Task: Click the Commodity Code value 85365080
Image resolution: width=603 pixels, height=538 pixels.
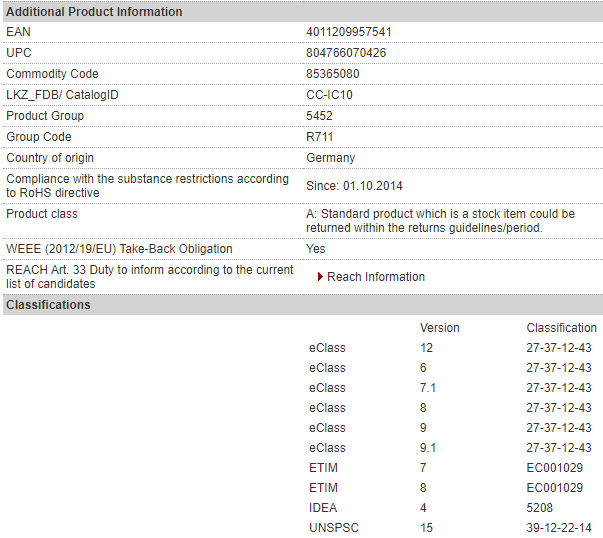Action: coord(333,74)
